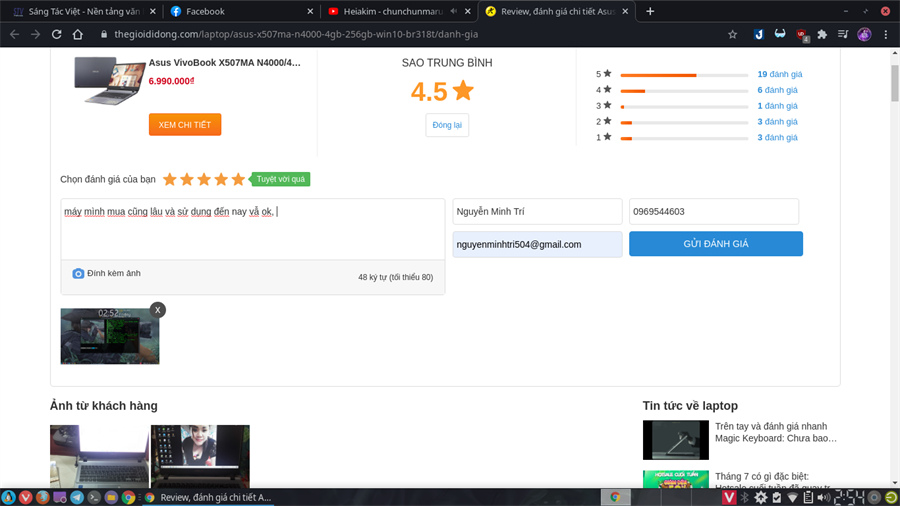Edit the phone number field 0969544603

(x=714, y=212)
